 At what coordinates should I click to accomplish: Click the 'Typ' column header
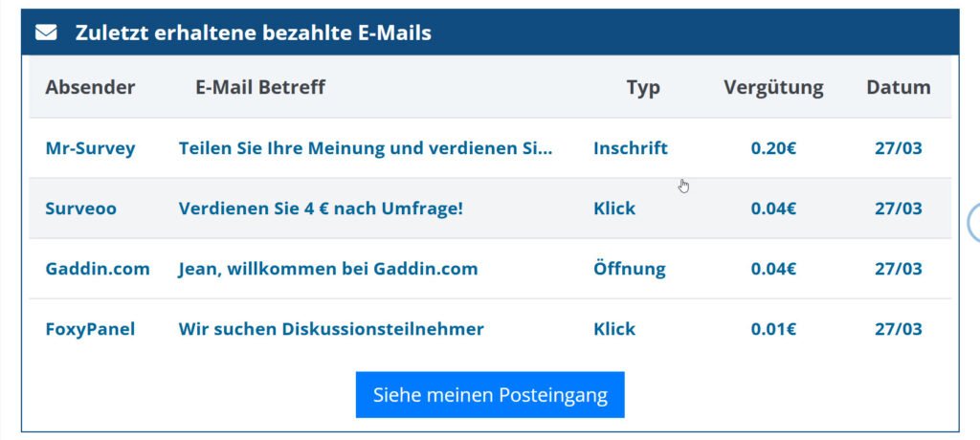tap(643, 87)
